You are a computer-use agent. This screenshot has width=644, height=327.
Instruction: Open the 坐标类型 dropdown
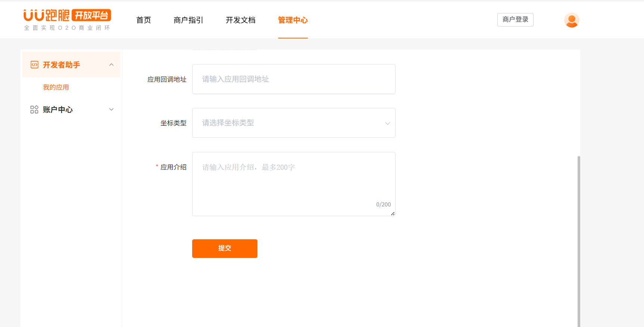click(294, 123)
